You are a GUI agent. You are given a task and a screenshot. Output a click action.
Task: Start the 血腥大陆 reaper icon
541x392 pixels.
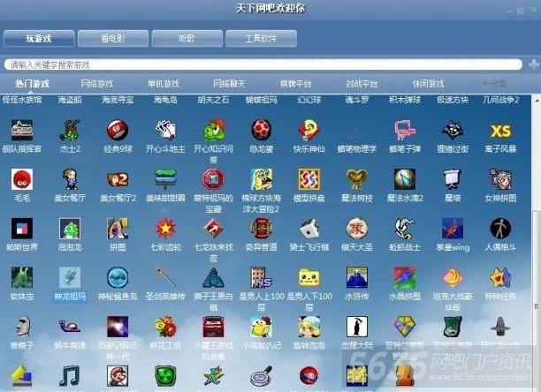[x=357, y=327]
